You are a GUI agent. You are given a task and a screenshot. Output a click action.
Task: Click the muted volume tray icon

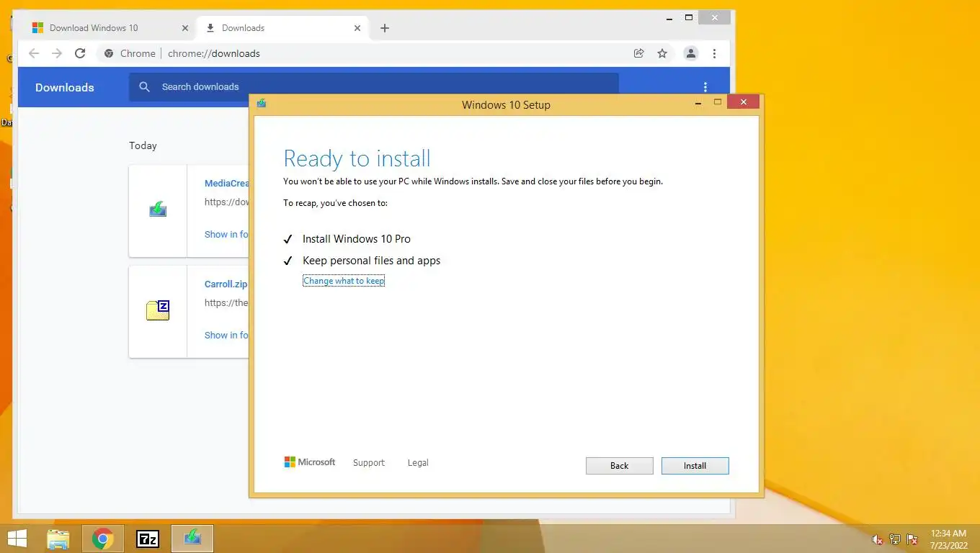pyautogui.click(x=877, y=539)
